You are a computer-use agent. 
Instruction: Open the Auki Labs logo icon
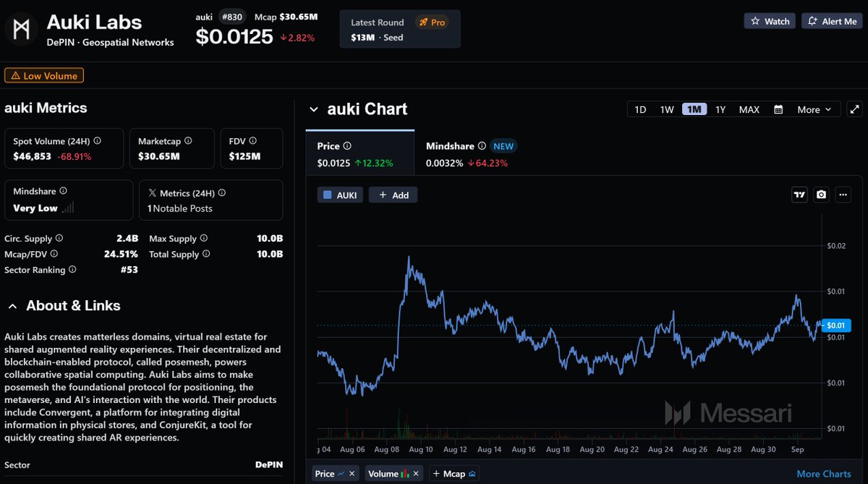(x=22, y=30)
